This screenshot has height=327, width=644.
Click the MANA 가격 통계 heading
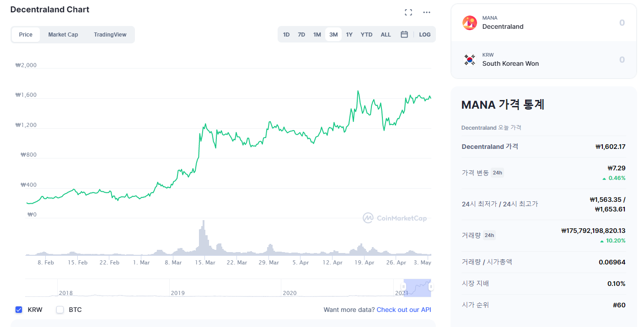[x=503, y=105]
